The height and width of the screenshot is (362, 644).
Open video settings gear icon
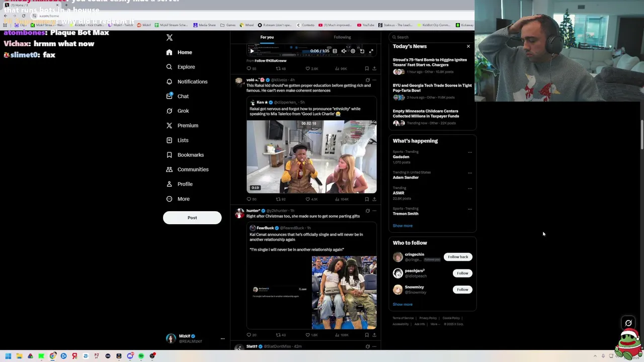click(x=353, y=51)
